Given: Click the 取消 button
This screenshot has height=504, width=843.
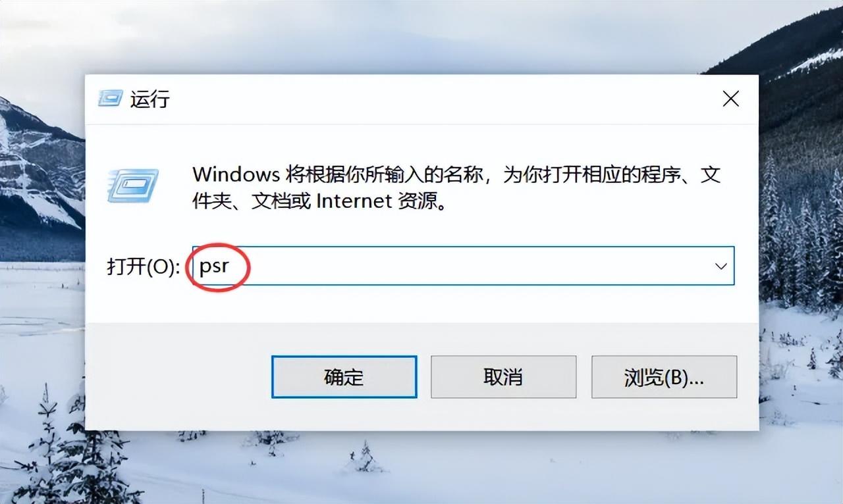Looking at the screenshot, I should tap(504, 377).
